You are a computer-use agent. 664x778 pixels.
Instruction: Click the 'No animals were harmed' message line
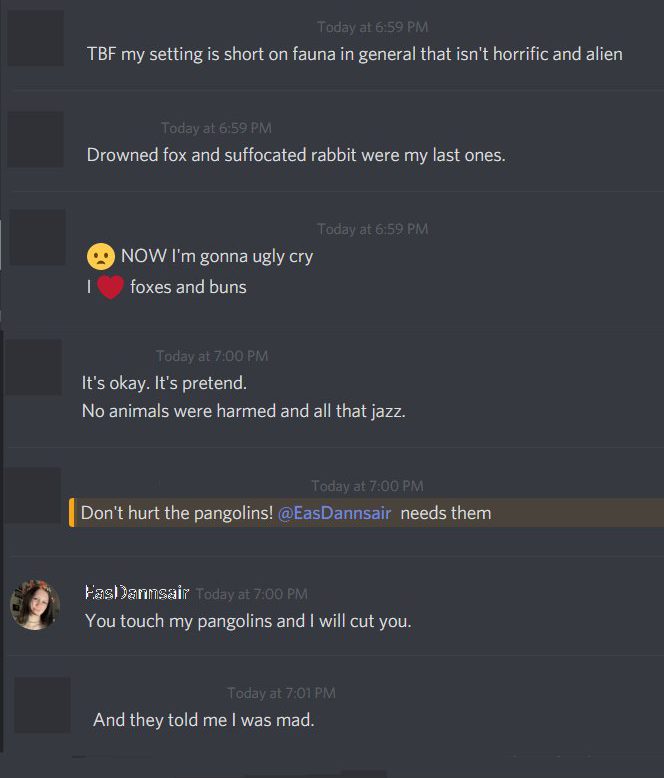[x=244, y=411]
